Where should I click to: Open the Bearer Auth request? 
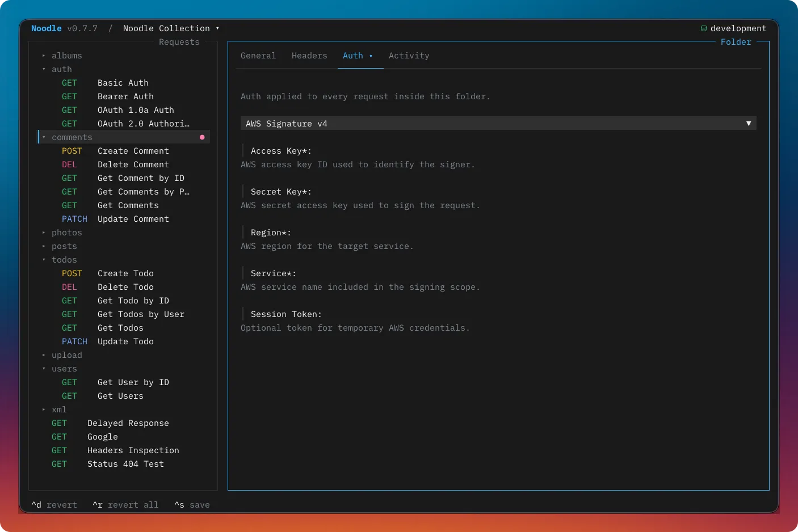coord(124,96)
